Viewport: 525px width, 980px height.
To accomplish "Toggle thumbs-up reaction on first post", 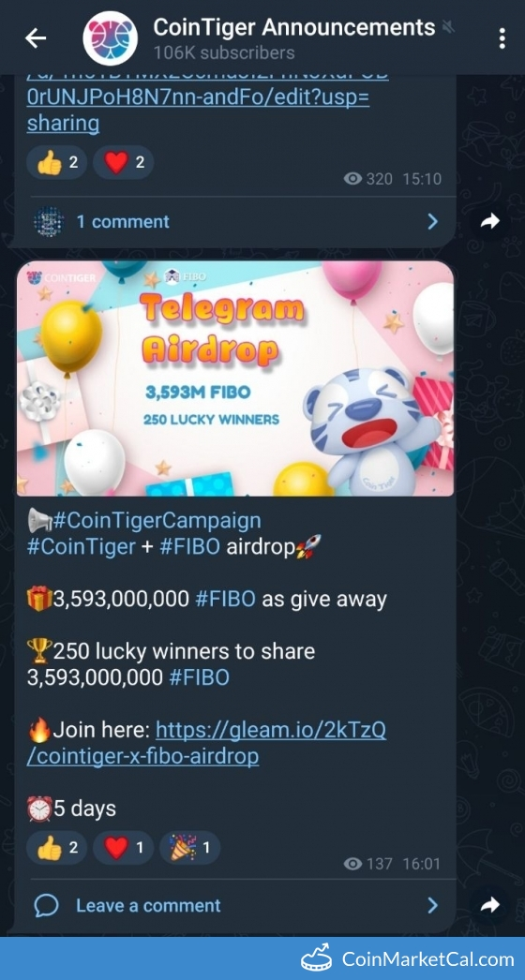I will pos(57,162).
